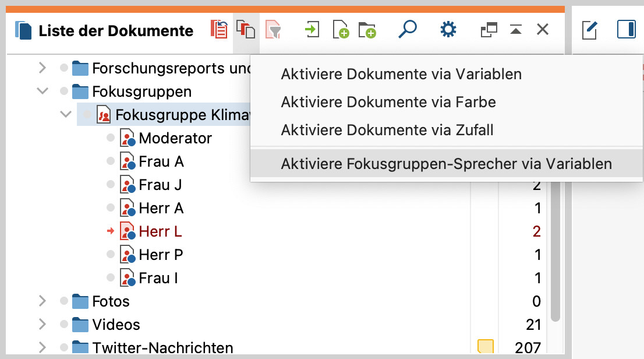
Task: Click the sidebar panel icon at far right
Action: [x=627, y=30]
